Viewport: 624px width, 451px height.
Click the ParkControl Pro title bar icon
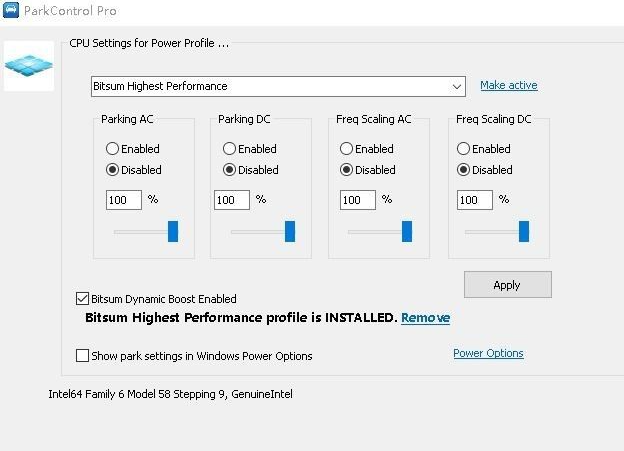[x=12, y=11]
